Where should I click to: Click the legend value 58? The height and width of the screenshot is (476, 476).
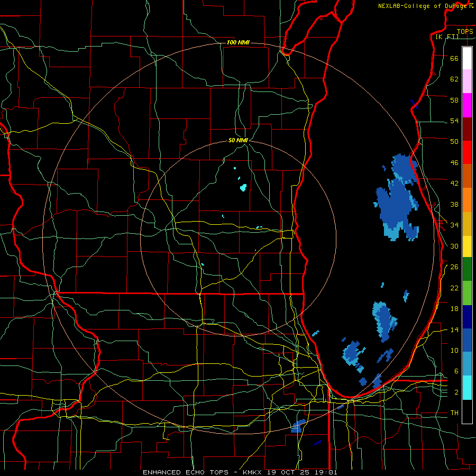click(454, 100)
